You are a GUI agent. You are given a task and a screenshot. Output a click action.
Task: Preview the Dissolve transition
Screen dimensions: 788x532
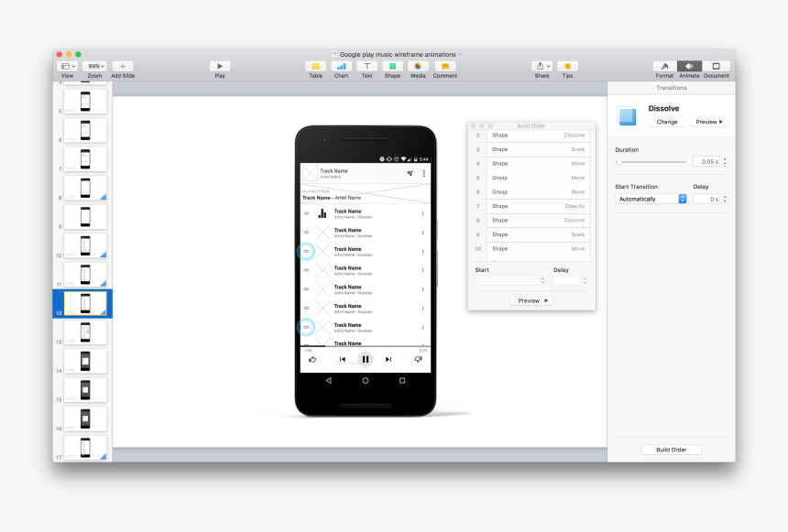[x=709, y=122]
